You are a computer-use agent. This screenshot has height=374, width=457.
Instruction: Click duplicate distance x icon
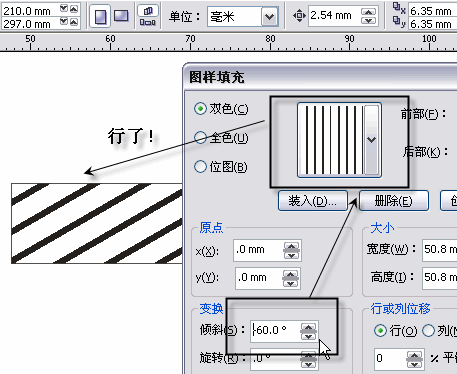click(x=399, y=8)
